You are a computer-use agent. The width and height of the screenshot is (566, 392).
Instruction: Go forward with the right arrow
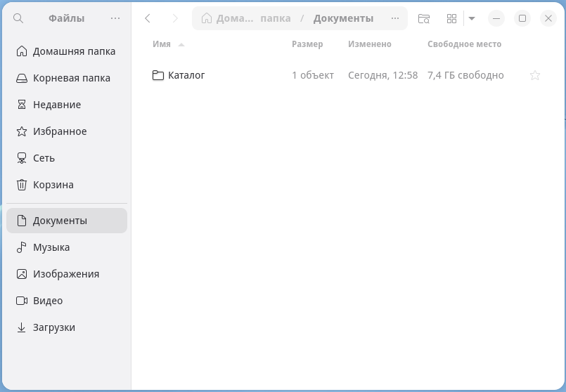175,18
